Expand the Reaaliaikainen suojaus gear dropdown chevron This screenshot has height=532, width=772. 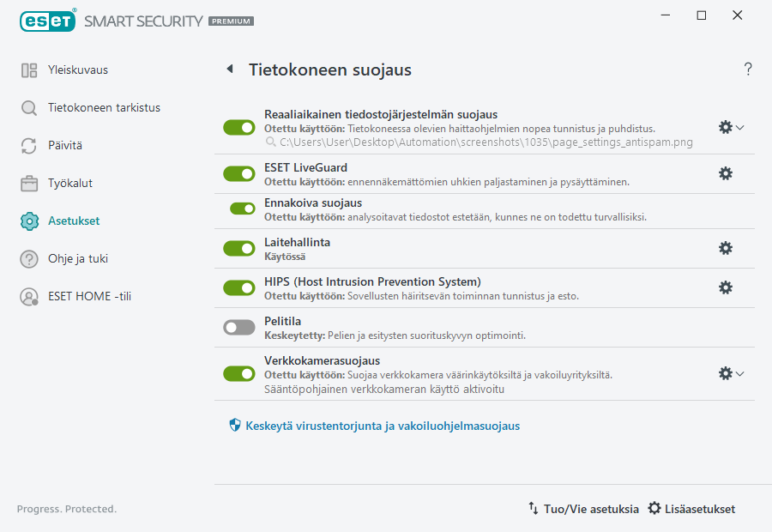(x=741, y=127)
